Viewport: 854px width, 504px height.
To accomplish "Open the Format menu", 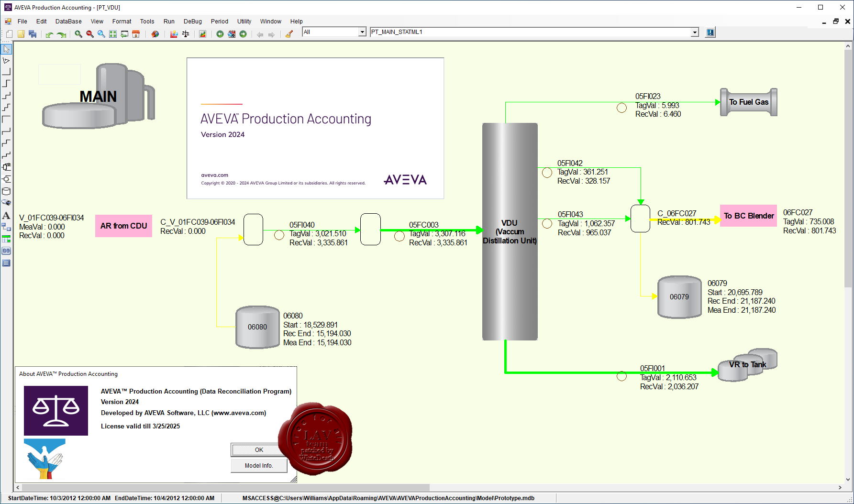I will click(x=122, y=22).
